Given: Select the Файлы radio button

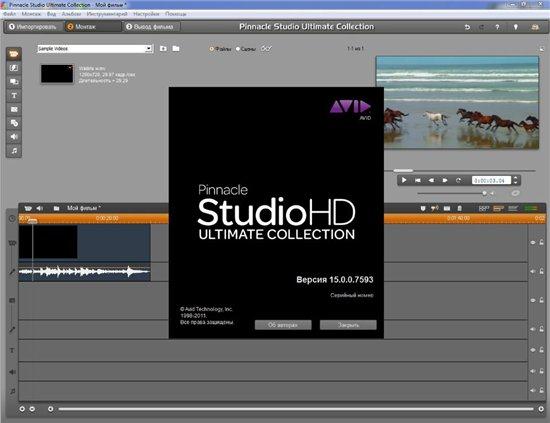Looking at the screenshot, I should [212, 49].
